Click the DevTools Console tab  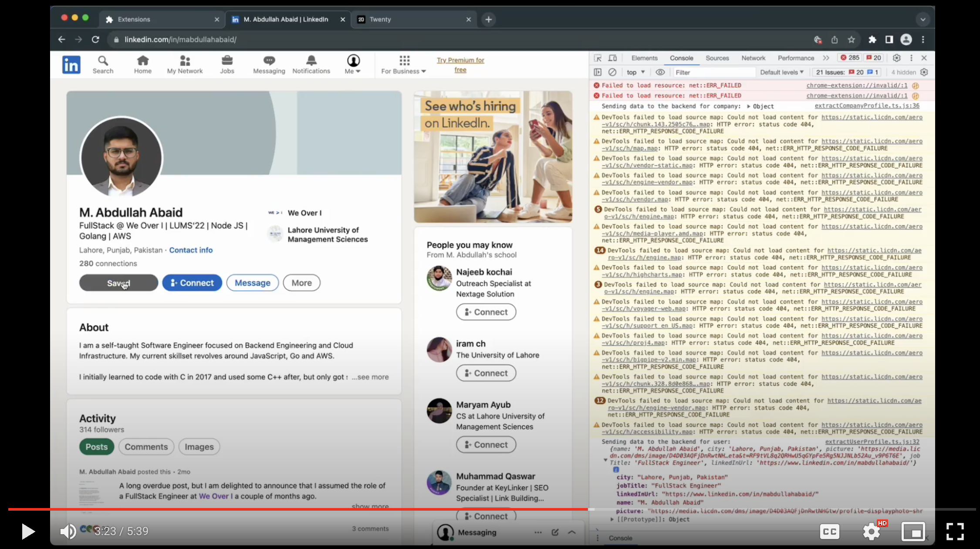pos(681,57)
